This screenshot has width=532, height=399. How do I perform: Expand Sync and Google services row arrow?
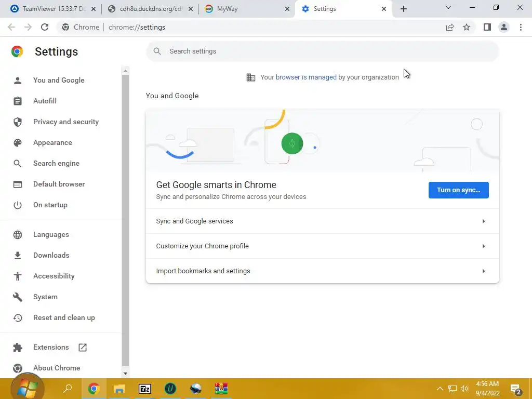point(484,221)
